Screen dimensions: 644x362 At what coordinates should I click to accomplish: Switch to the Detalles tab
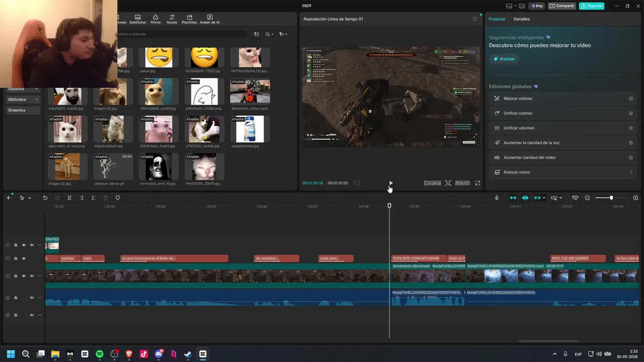click(521, 19)
